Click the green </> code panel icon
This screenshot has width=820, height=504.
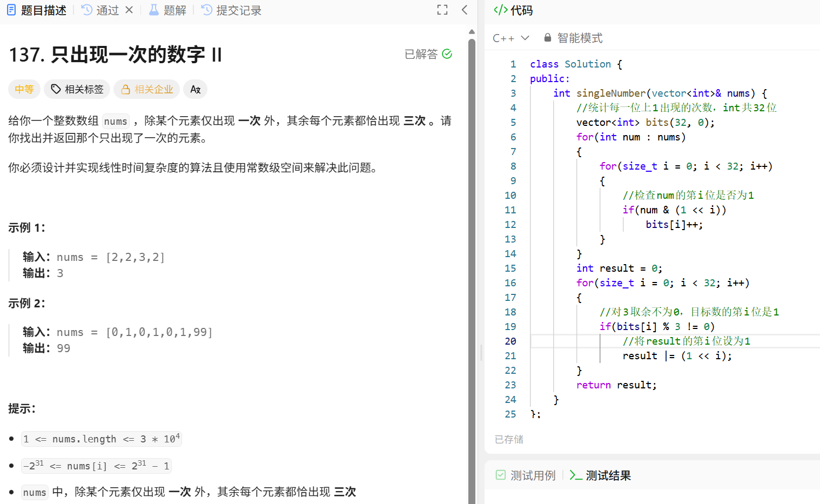click(x=500, y=10)
